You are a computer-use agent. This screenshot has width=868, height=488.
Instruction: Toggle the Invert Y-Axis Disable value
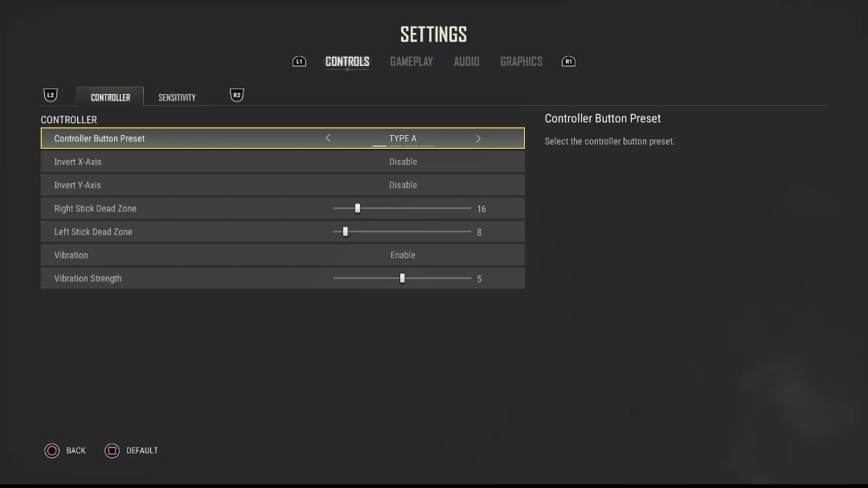click(x=403, y=185)
